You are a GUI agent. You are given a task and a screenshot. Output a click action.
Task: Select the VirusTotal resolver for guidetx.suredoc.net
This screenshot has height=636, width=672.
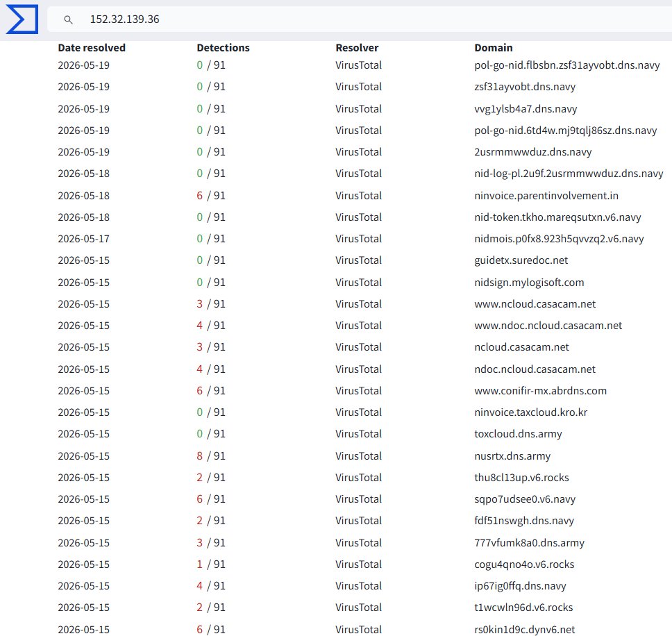point(358,260)
